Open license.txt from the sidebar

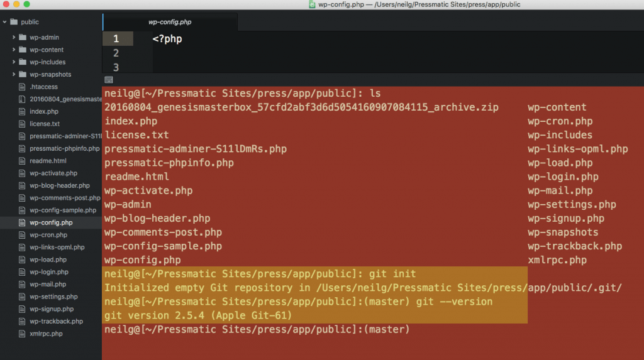coord(45,124)
